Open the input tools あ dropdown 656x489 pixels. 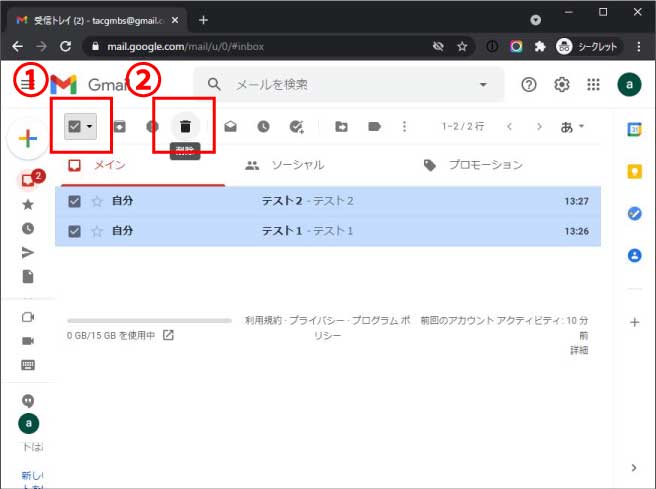[x=574, y=127]
